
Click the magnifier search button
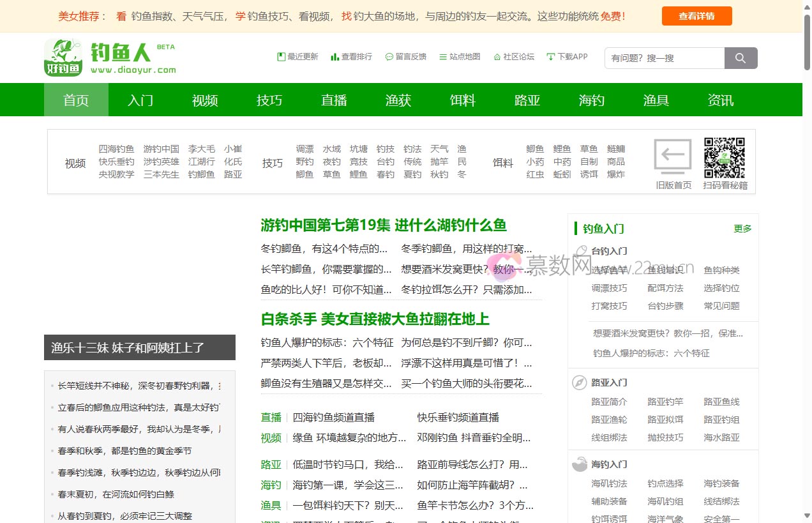pyautogui.click(x=741, y=58)
